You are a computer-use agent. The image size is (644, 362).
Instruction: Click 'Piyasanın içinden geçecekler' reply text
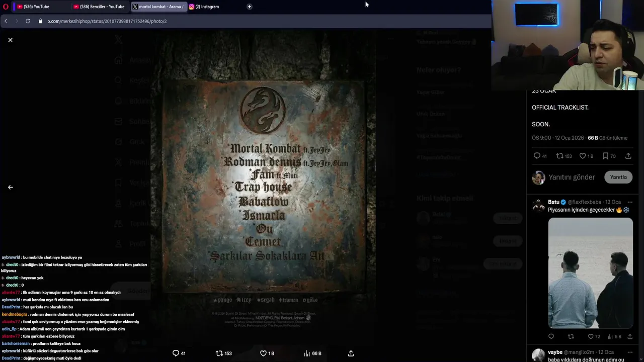point(581,210)
